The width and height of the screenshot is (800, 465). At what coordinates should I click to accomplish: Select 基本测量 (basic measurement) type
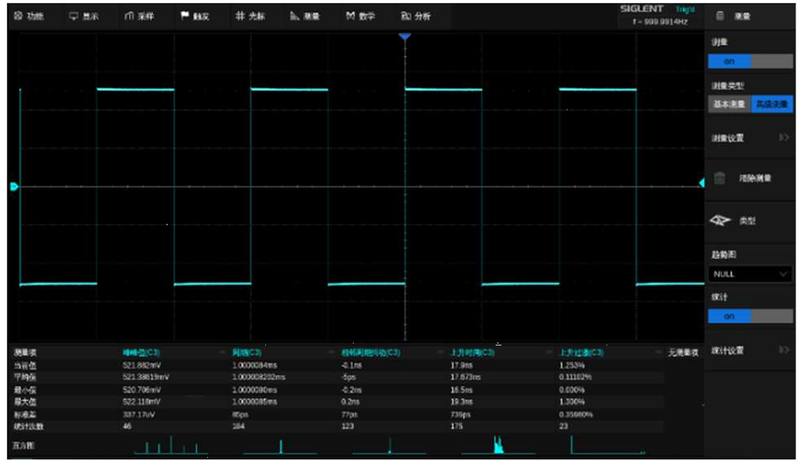click(x=729, y=104)
